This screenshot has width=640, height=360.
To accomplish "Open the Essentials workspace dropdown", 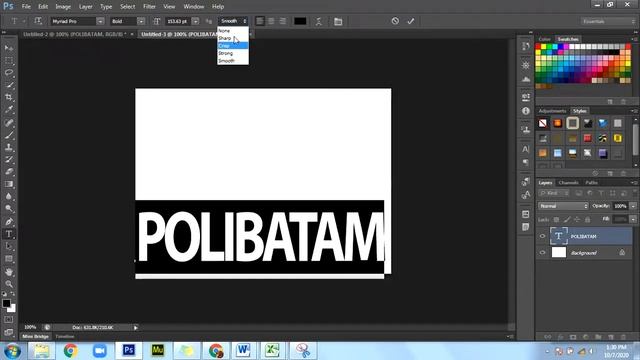I will [608, 21].
